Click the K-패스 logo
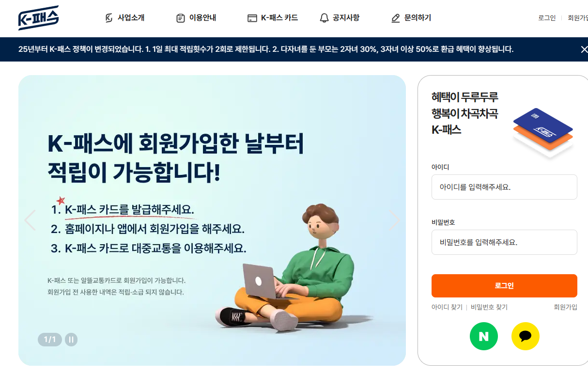Screen dimensions: 588x374 coord(38,18)
